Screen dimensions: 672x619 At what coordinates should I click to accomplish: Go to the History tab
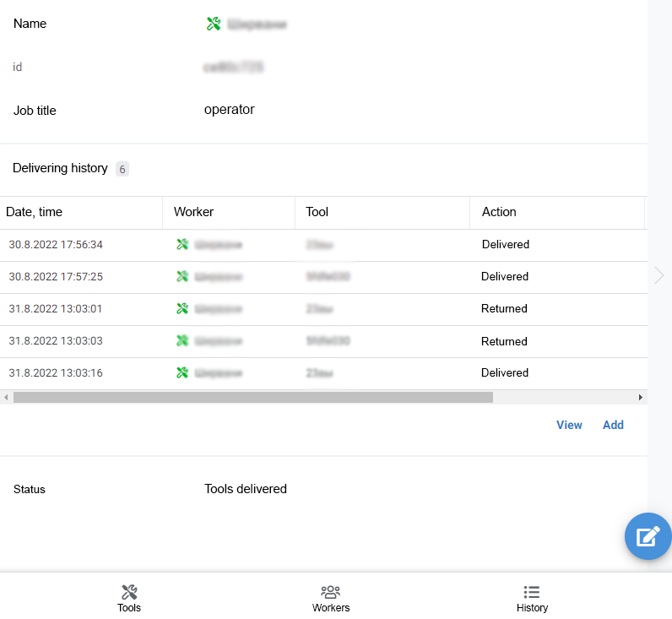(x=533, y=599)
